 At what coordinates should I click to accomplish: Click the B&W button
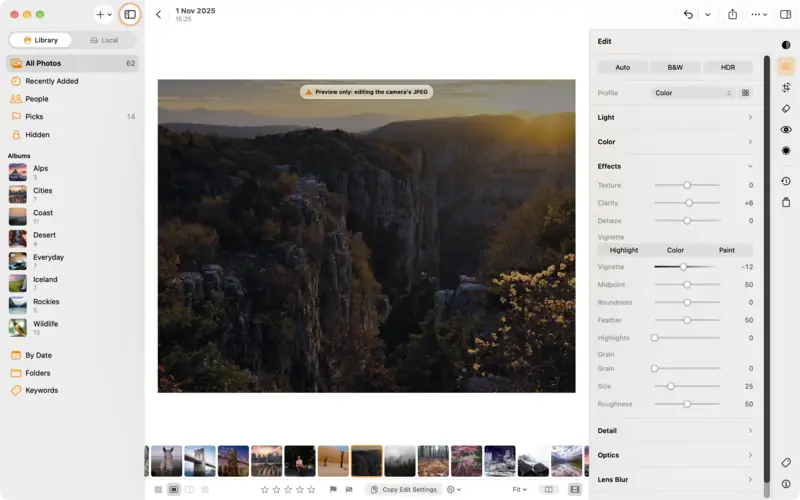(x=675, y=67)
